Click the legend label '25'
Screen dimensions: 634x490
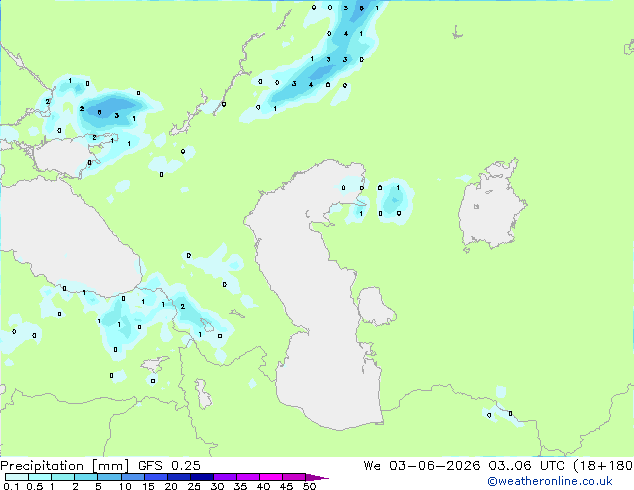click(194, 486)
